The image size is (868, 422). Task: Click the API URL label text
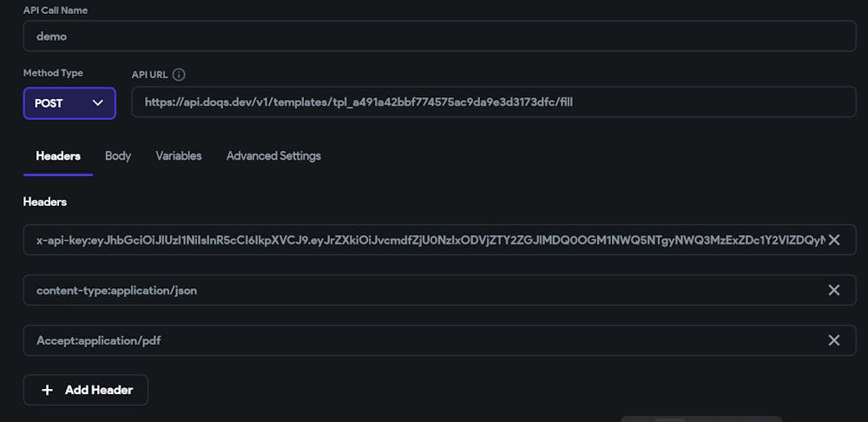(150, 75)
